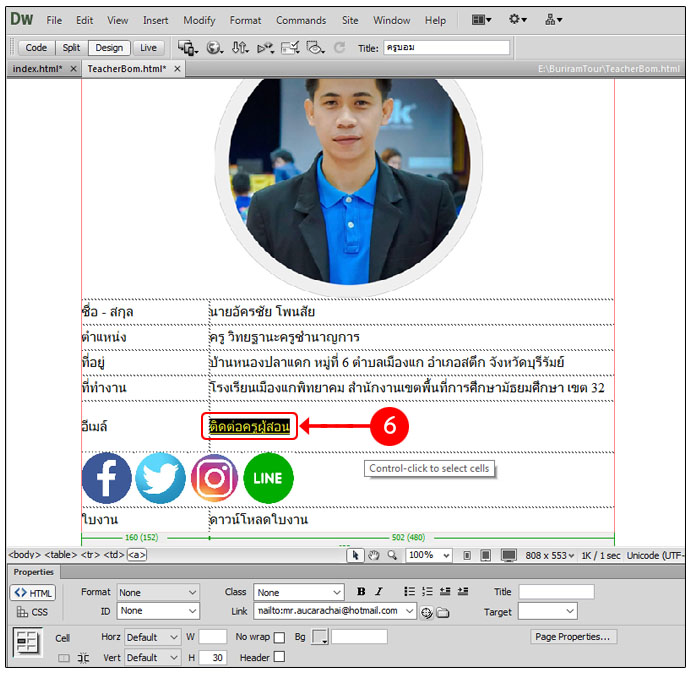Viewport: 691px width, 676px height.
Task: Open the Bg color picker swatch
Action: coord(320,637)
